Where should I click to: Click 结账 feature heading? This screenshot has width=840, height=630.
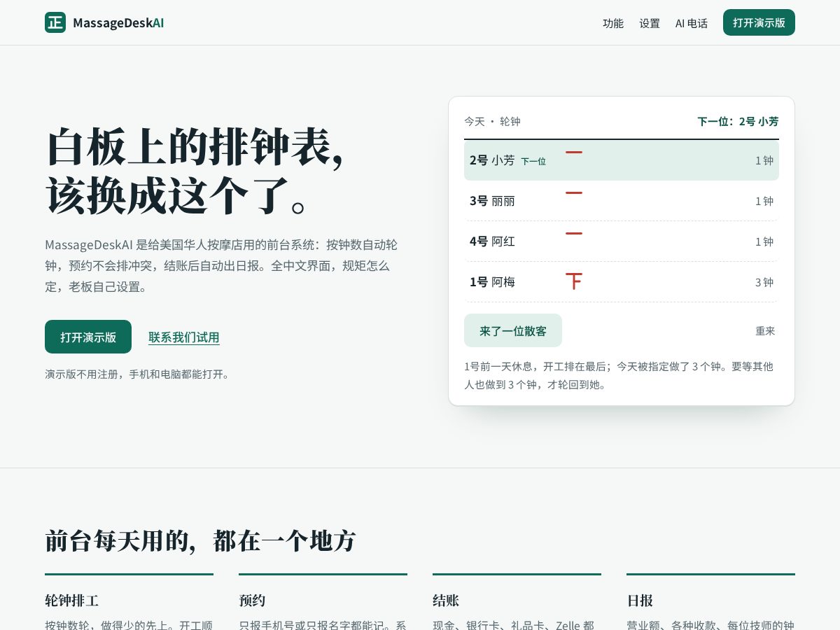coord(446,600)
